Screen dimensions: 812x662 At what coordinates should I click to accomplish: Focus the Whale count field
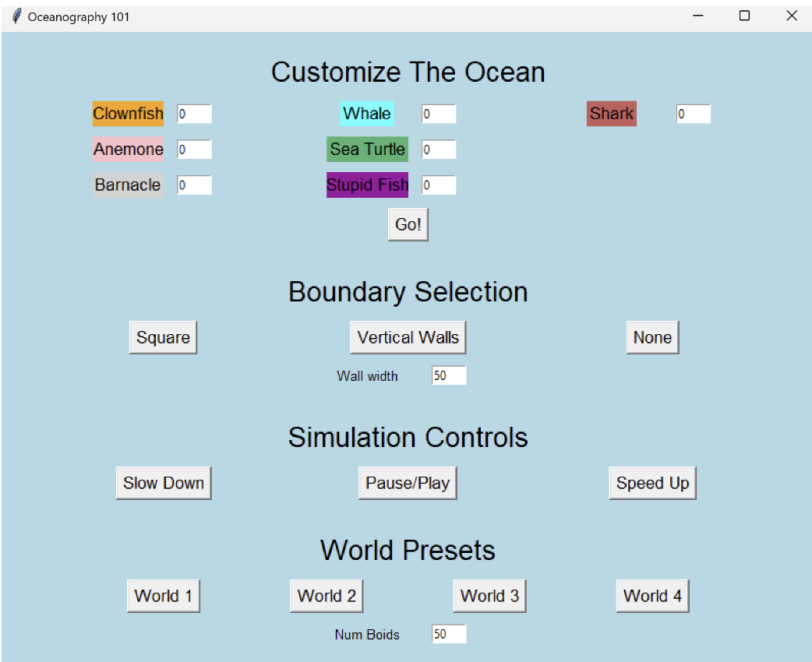click(439, 114)
